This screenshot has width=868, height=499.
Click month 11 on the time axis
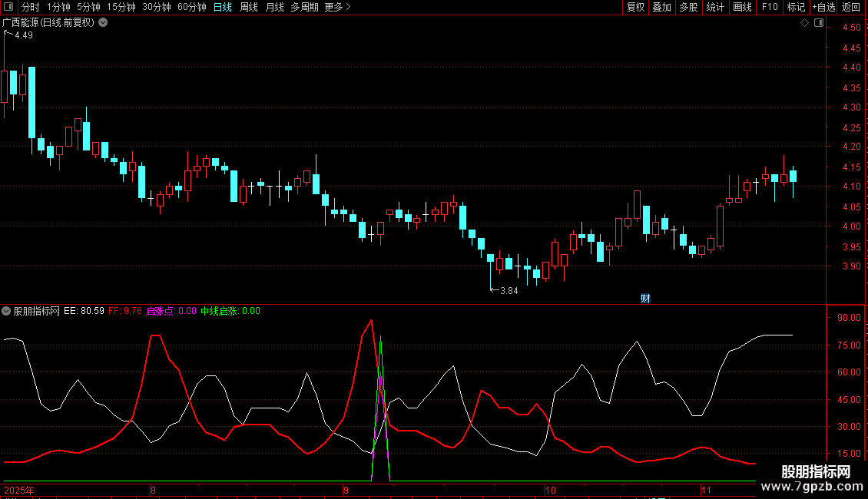706,490
